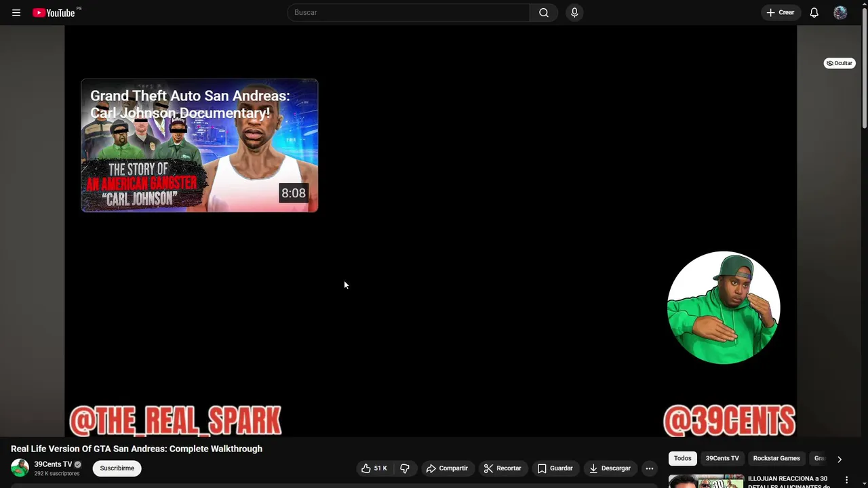Viewport: 868px width, 488px height.
Task: Click the Guardar save button
Action: (x=555, y=468)
